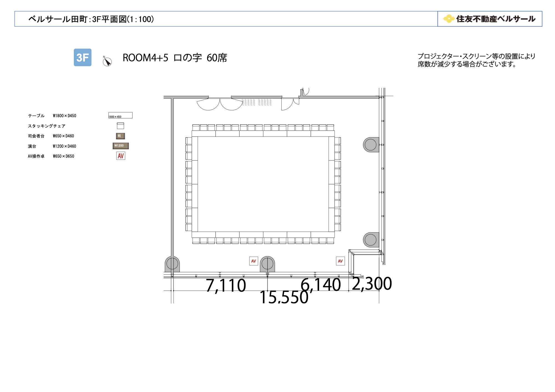The width and height of the screenshot is (555, 392).
Task: Click the 7,110 dimension value
Action: [x=226, y=285]
